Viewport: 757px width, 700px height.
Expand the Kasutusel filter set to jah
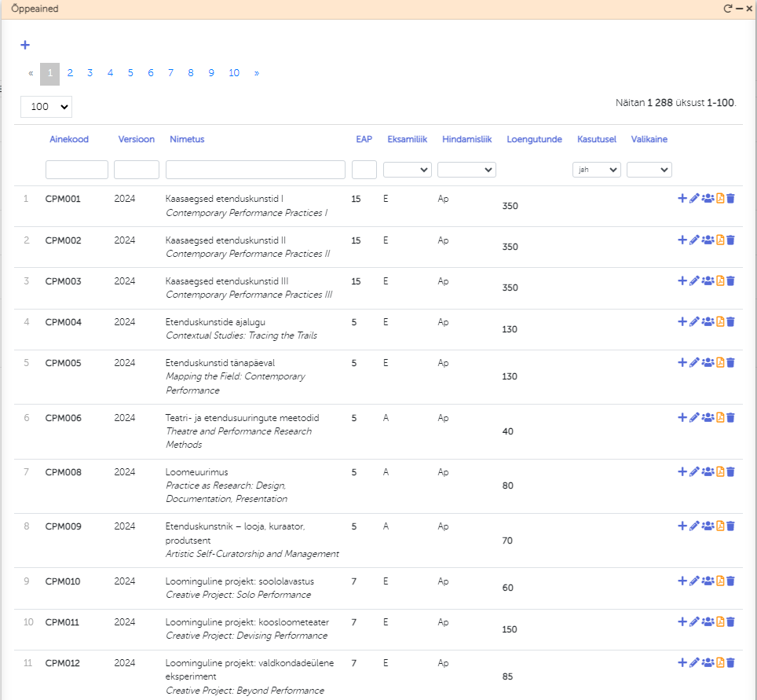point(598,170)
